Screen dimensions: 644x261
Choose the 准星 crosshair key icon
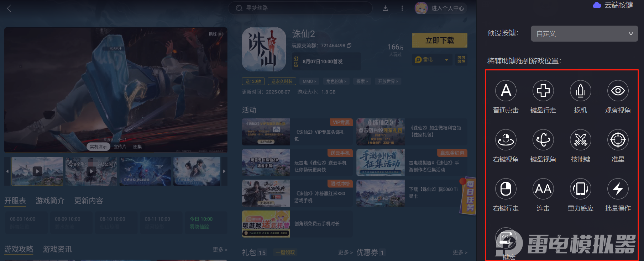coord(618,140)
